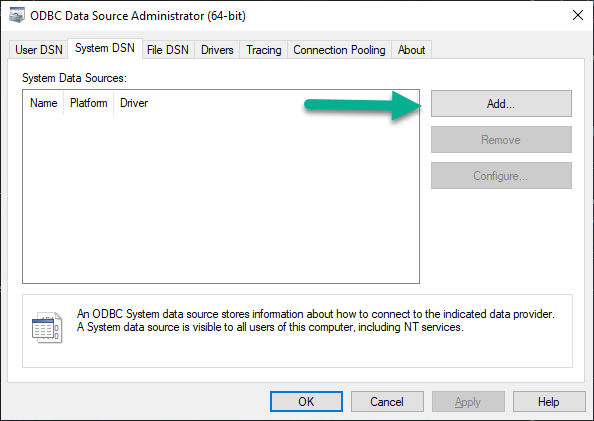Click the Cancel button
Screen dimensions: 594x421
(387, 401)
